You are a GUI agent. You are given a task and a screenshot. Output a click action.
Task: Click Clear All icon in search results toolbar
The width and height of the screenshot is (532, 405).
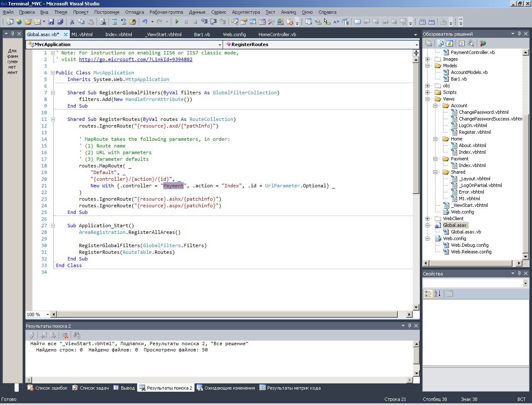pos(65,335)
